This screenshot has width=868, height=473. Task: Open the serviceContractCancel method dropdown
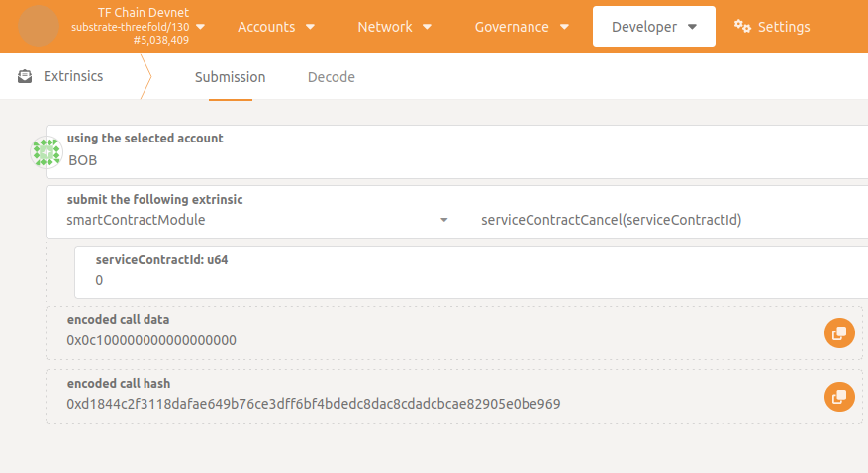click(x=663, y=220)
